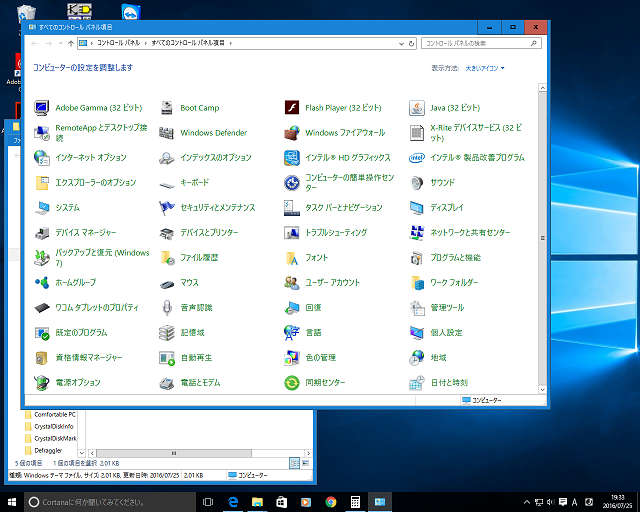Screen dimensions: 640x512
Task: Open the インテル® HD グラフィックス icon
Action: pyautogui.click(x=291, y=158)
